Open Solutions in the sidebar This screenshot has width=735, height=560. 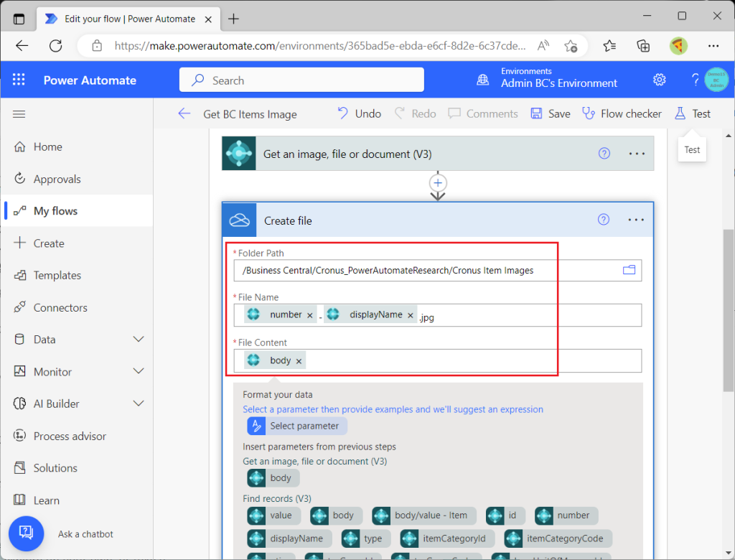(78, 468)
